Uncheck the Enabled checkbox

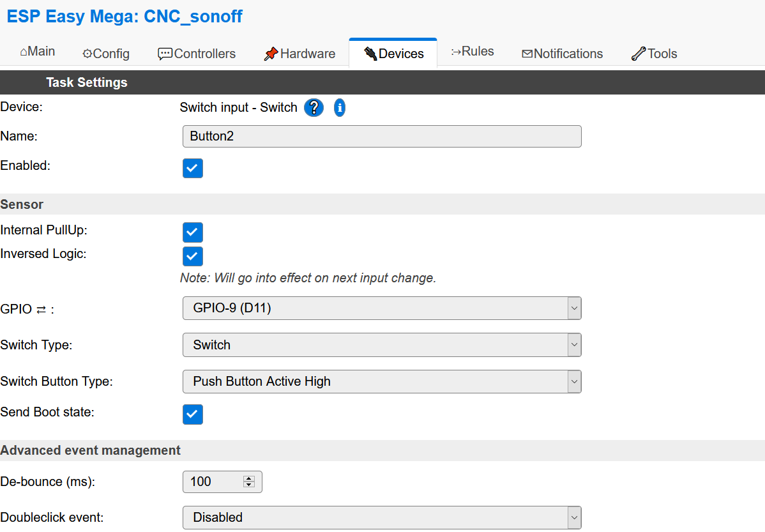click(x=193, y=169)
